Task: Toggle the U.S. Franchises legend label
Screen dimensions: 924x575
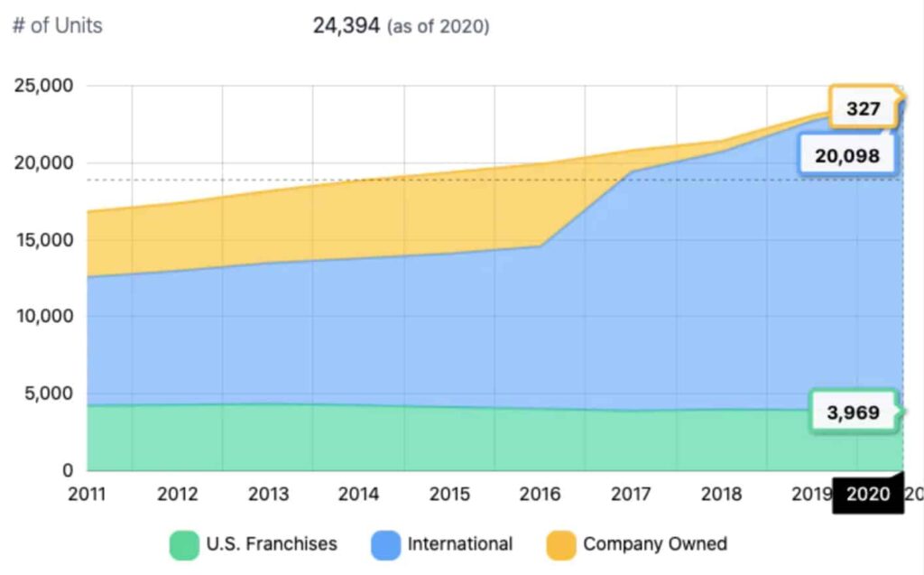Action: click(272, 544)
